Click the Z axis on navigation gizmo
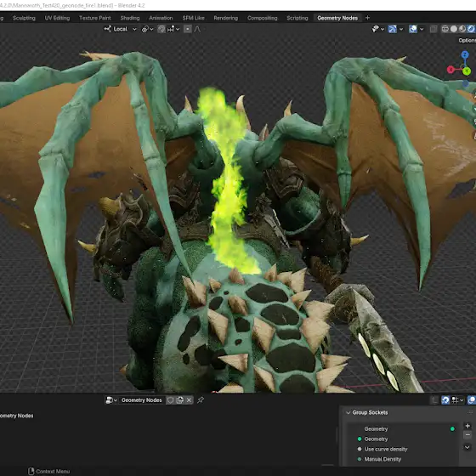 click(465, 55)
